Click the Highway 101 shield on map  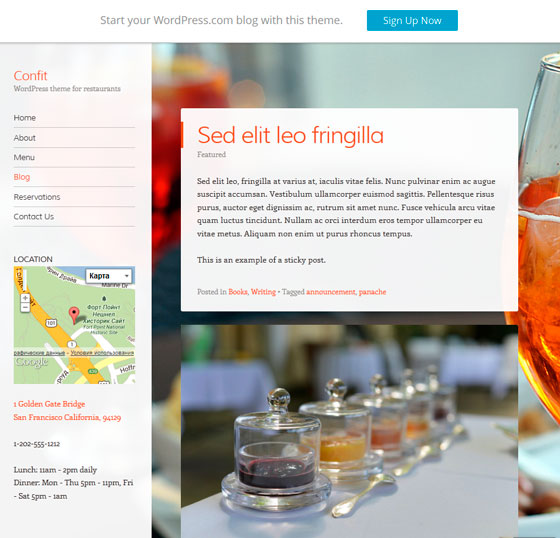tap(51, 323)
